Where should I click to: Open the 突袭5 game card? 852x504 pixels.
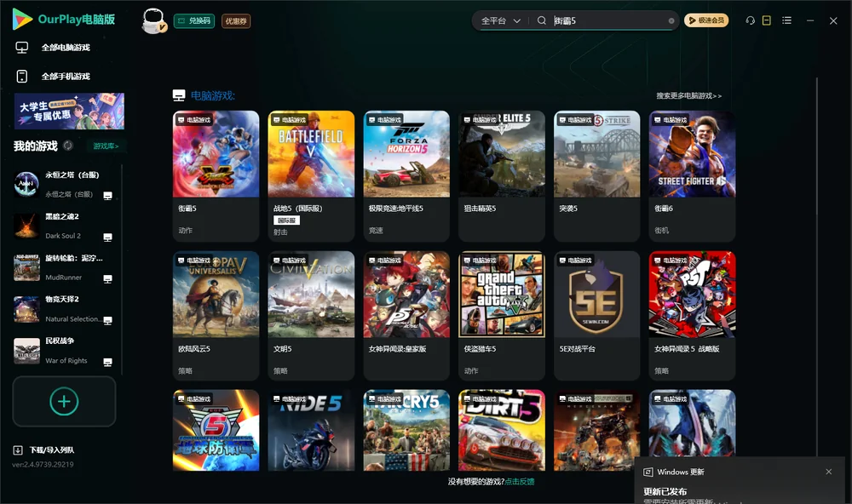(x=596, y=176)
